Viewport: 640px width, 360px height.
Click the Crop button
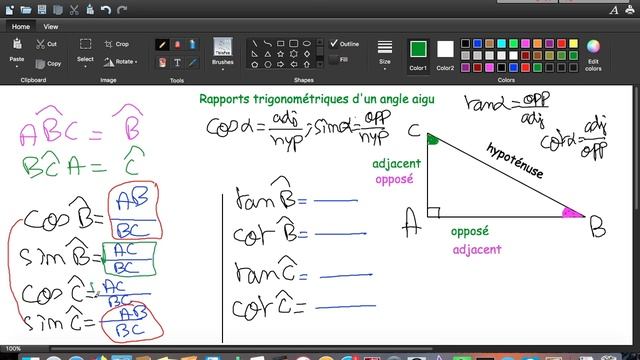click(x=117, y=44)
